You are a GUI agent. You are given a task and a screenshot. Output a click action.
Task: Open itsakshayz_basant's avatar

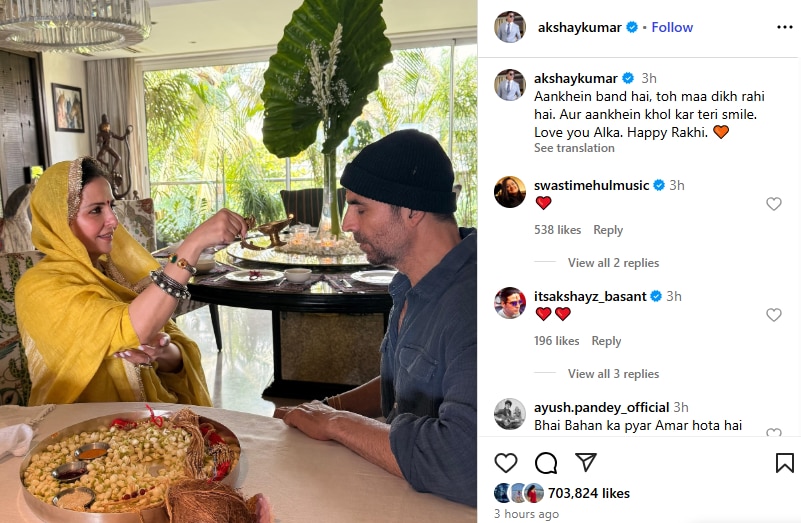click(x=510, y=303)
